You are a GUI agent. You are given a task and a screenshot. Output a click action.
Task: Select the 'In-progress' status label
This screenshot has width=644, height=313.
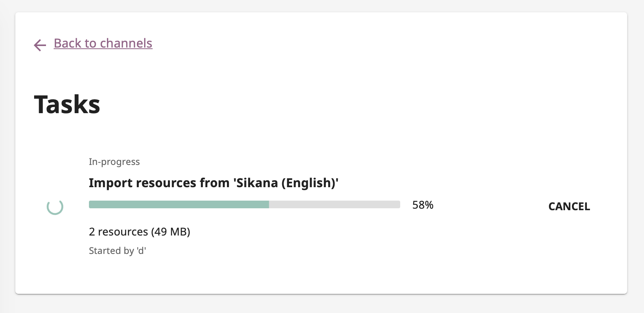coord(114,162)
